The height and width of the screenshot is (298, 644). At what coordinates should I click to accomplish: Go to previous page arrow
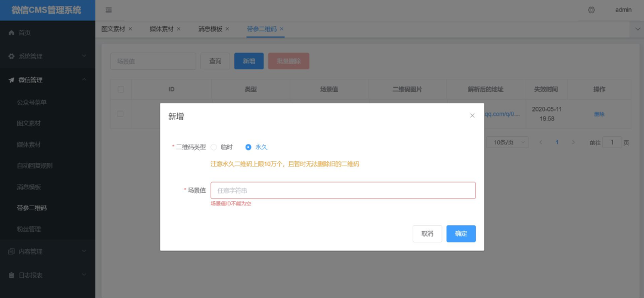click(x=541, y=142)
